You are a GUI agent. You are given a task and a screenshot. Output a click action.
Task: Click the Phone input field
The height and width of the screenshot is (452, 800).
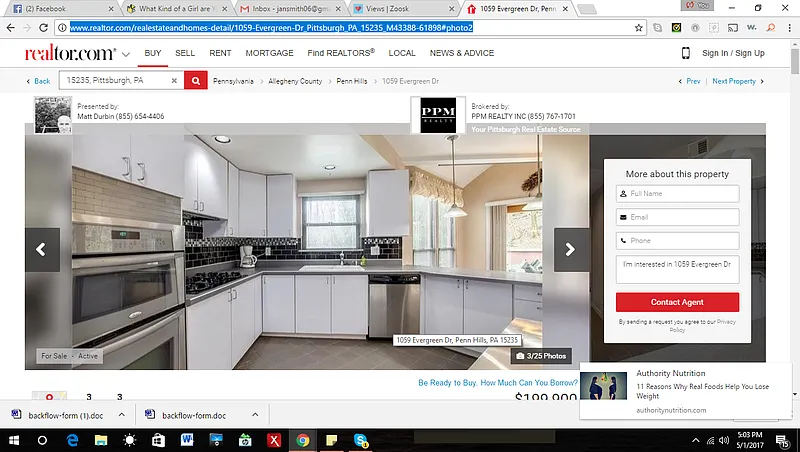[677, 240]
